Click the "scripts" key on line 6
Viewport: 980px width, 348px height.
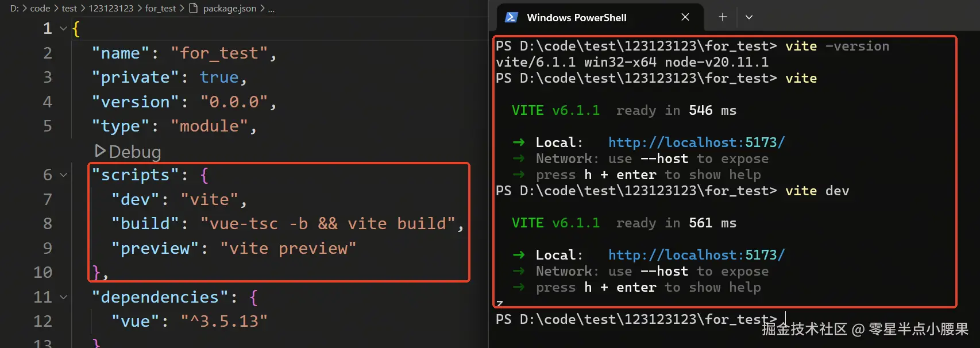click(x=136, y=175)
